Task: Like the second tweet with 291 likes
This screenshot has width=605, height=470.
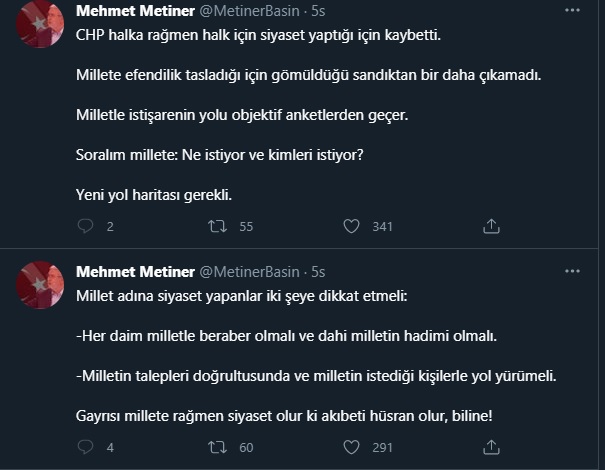Action: click(350, 447)
